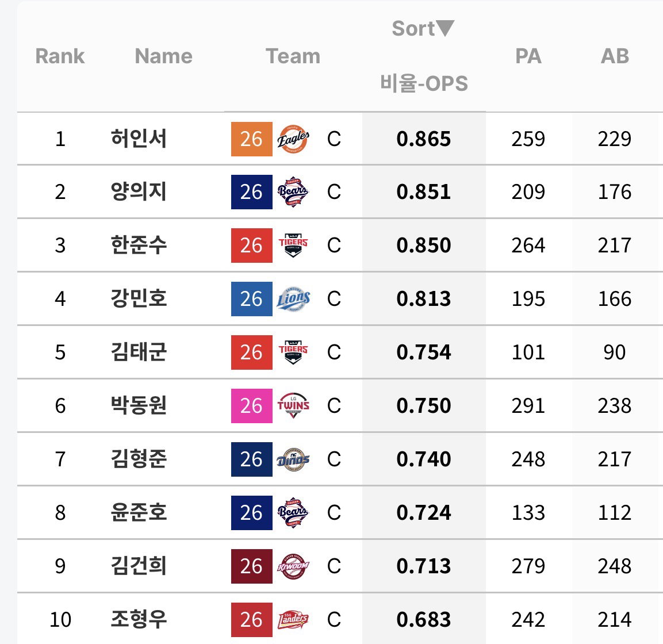Click the Landers logo beside 조형우
Screen dimensions: 663x644
tap(293, 619)
